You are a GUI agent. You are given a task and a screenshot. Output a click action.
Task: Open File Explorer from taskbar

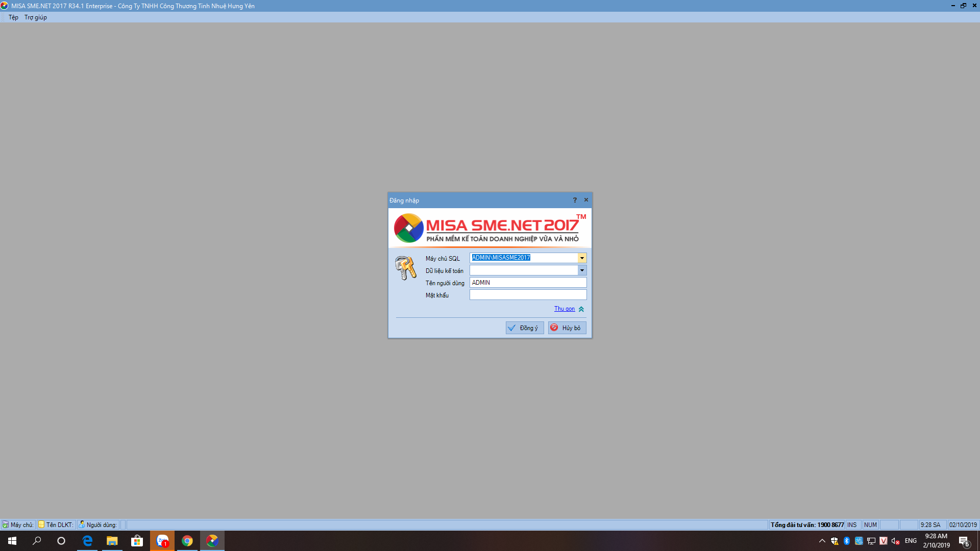click(112, 541)
